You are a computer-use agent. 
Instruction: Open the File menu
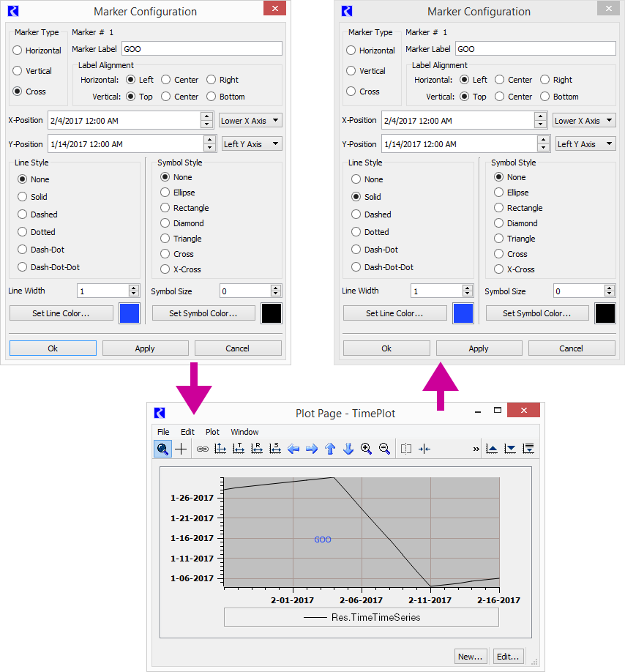[163, 432]
